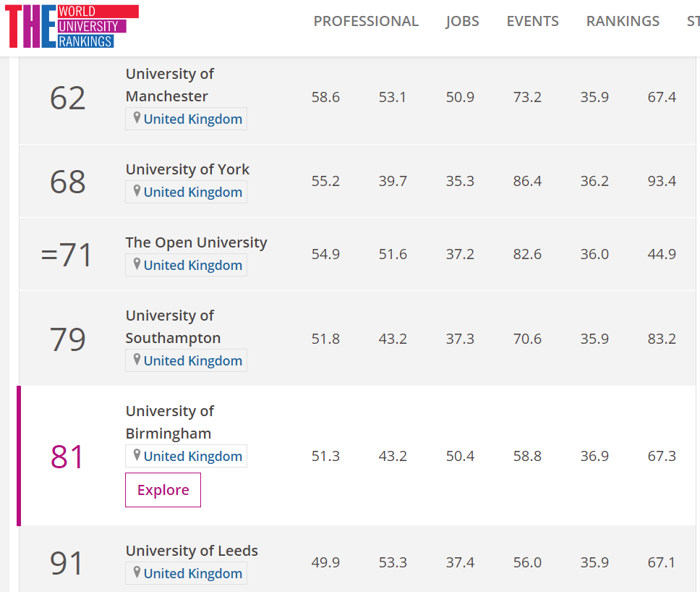Click the Explore button for Birmingham
The image size is (700, 592).
pyautogui.click(x=163, y=490)
